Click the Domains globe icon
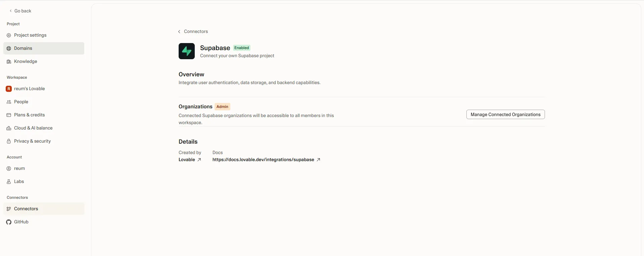The width and height of the screenshot is (644, 256). click(x=9, y=48)
